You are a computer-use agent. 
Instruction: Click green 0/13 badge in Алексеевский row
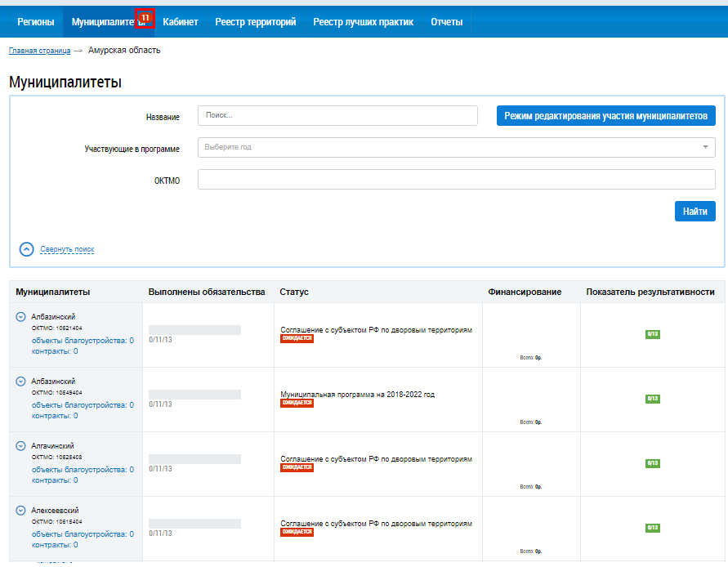[x=652, y=528]
